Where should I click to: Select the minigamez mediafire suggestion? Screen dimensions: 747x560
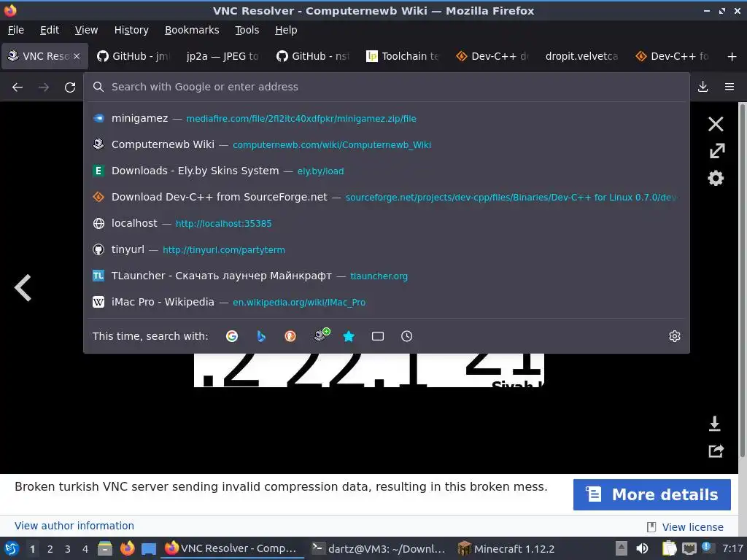pos(387,118)
